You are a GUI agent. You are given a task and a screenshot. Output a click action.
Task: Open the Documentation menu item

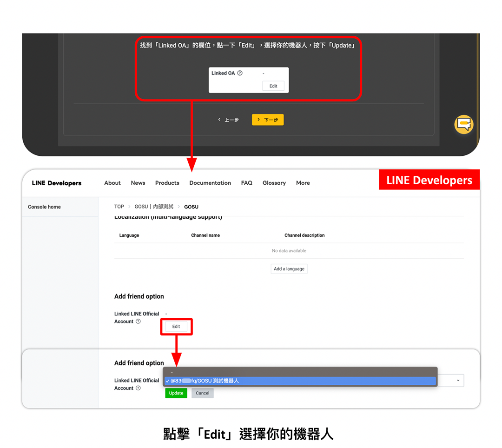[210, 183]
